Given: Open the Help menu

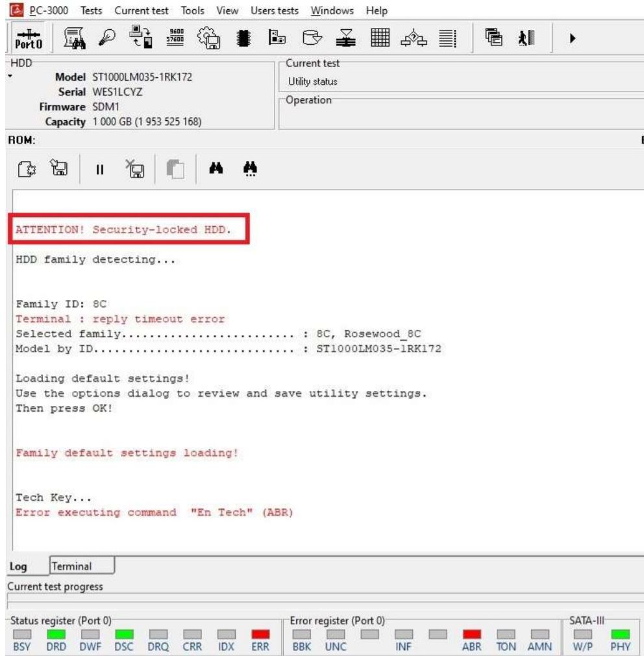Looking at the screenshot, I should tap(377, 10).
